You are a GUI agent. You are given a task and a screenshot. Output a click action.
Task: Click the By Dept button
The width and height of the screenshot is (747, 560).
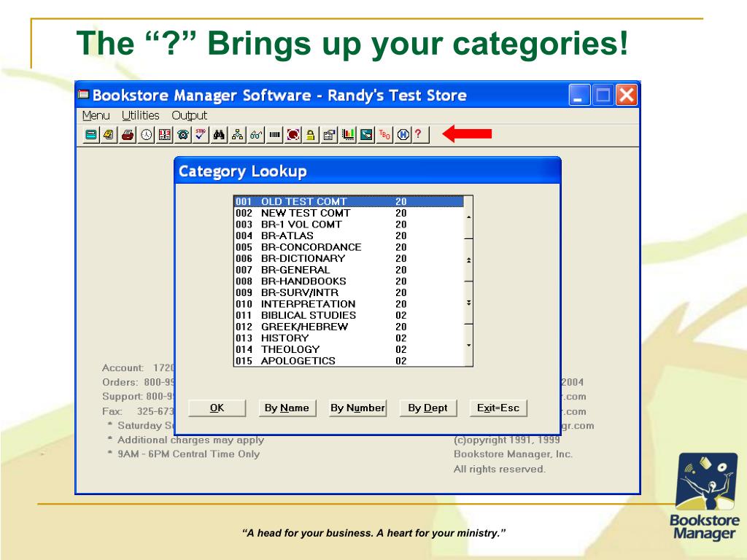pyautogui.click(x=427, y=408)
